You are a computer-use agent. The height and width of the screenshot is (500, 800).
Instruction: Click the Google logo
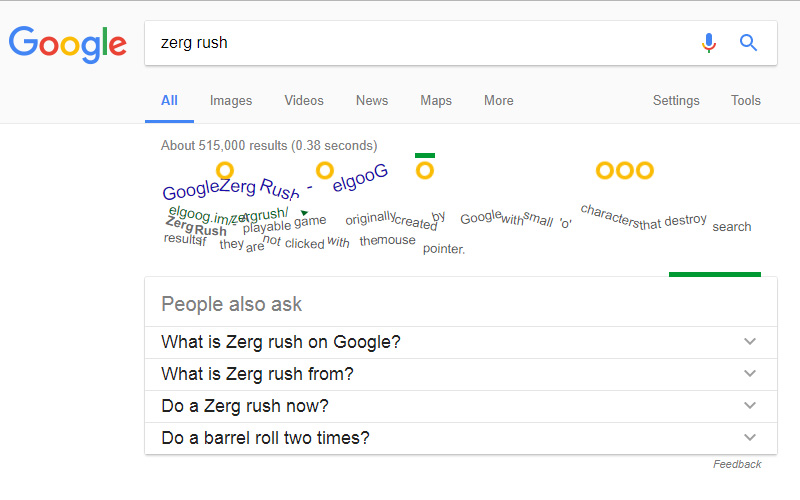(67, 44)
